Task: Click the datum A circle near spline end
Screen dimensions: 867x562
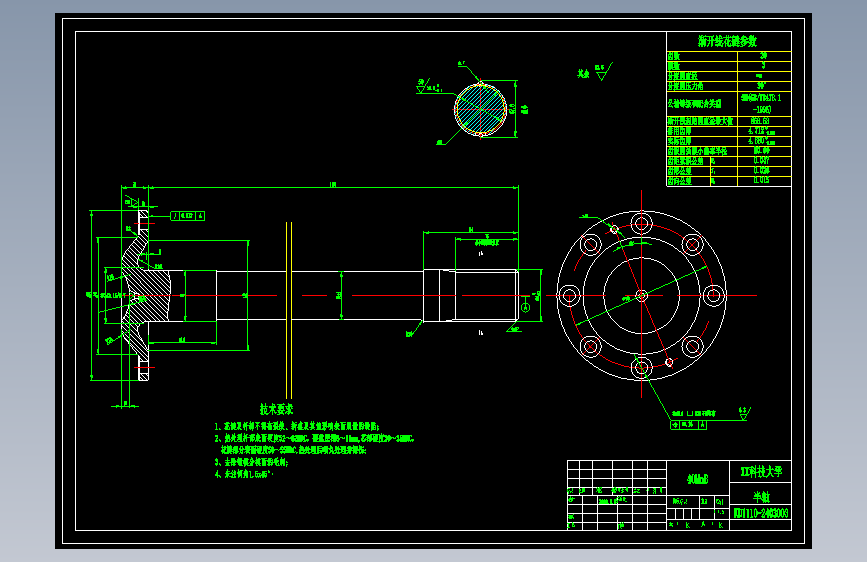Action: [525, 308]
